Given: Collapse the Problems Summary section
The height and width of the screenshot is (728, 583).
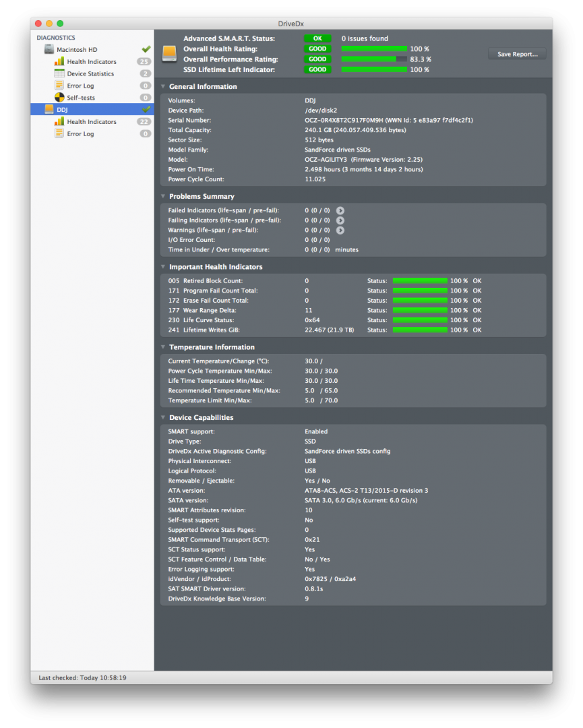Looking at the screenshot, I should (x=163, y=197).
